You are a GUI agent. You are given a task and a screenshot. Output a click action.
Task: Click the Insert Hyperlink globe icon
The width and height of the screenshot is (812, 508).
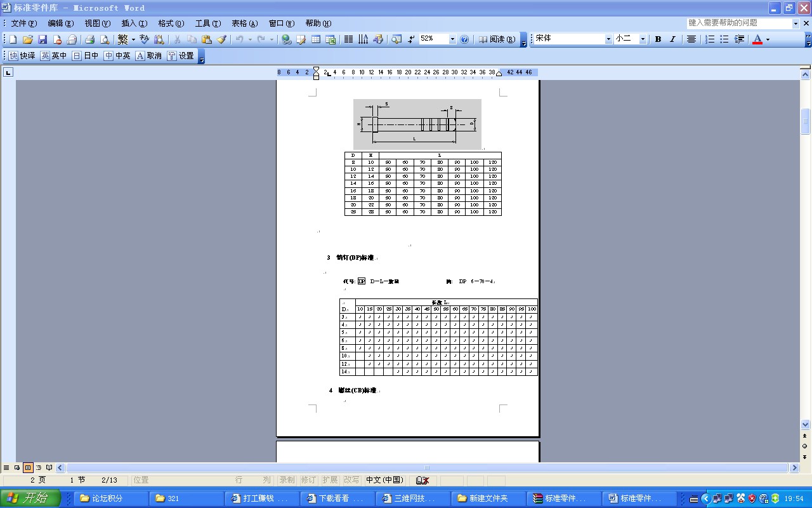286,39
